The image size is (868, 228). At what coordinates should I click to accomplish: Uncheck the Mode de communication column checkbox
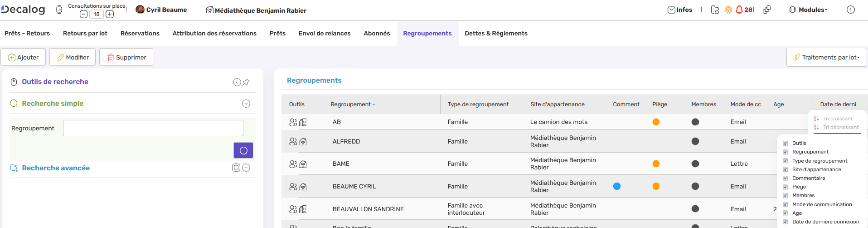tap(786, 205)
